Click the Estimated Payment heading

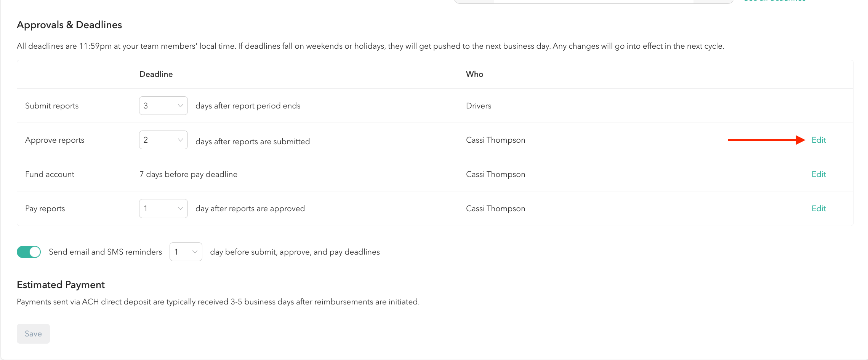[x=61, y=285]
